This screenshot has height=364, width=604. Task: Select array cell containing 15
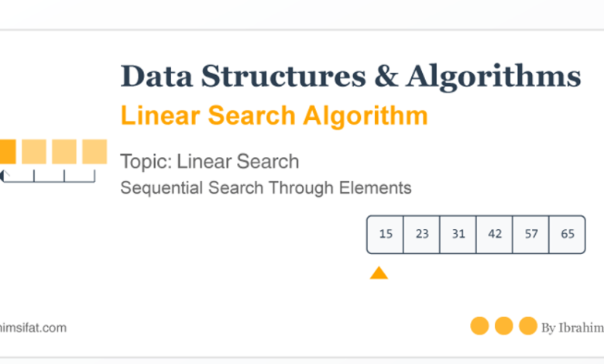coord(385,234)
